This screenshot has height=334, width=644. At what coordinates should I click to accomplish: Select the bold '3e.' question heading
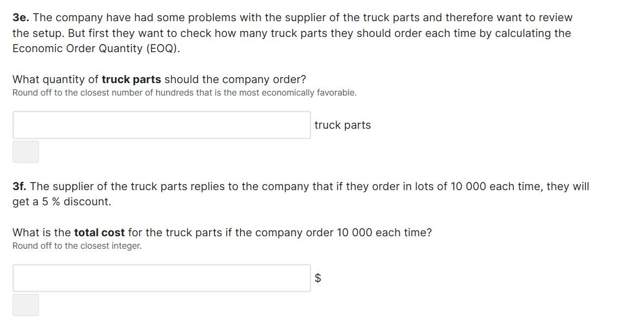[20, 17]
